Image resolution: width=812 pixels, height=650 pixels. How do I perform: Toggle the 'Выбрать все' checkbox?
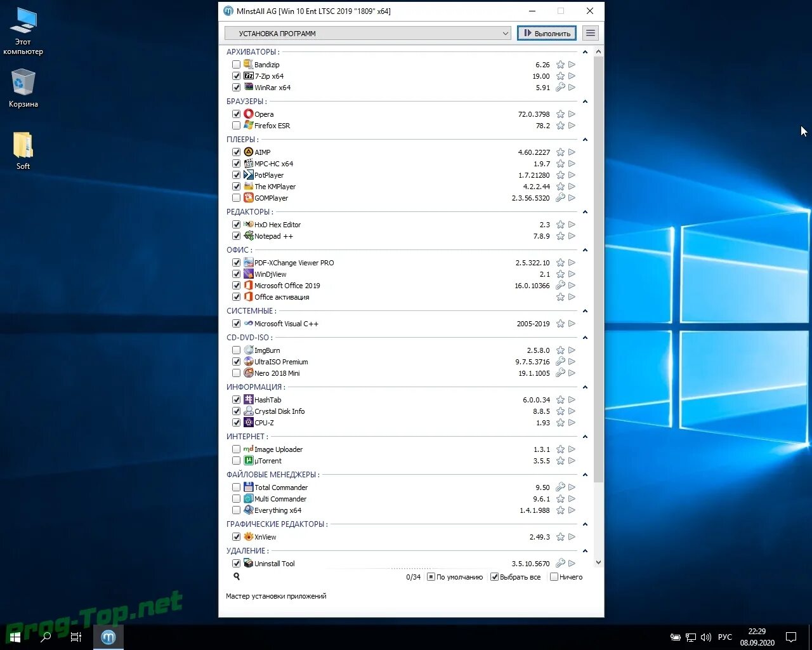point(495,577)
